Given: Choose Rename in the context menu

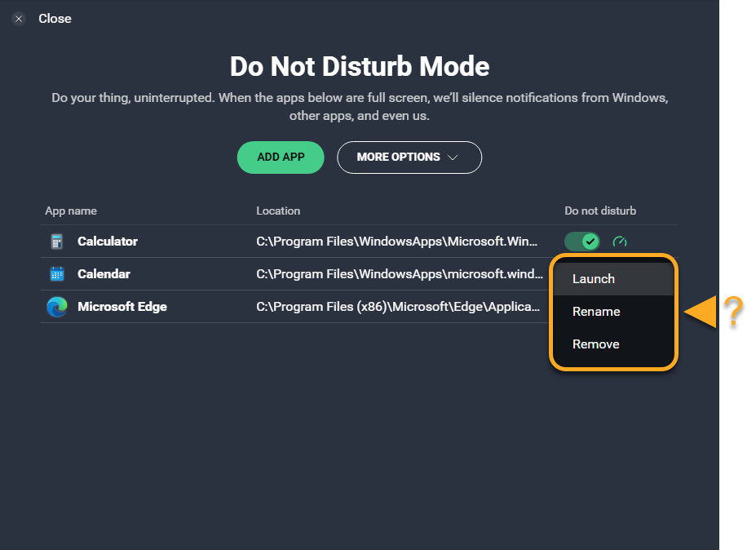Looking at the screenshot, I should pyautogui.click(x=596, y=312).
